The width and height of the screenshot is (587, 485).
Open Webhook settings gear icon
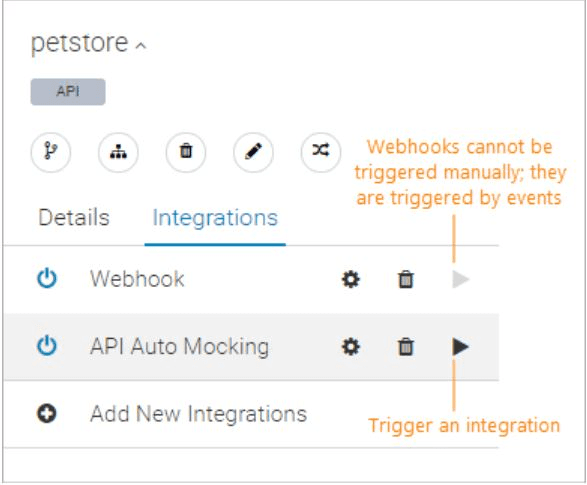351,279
